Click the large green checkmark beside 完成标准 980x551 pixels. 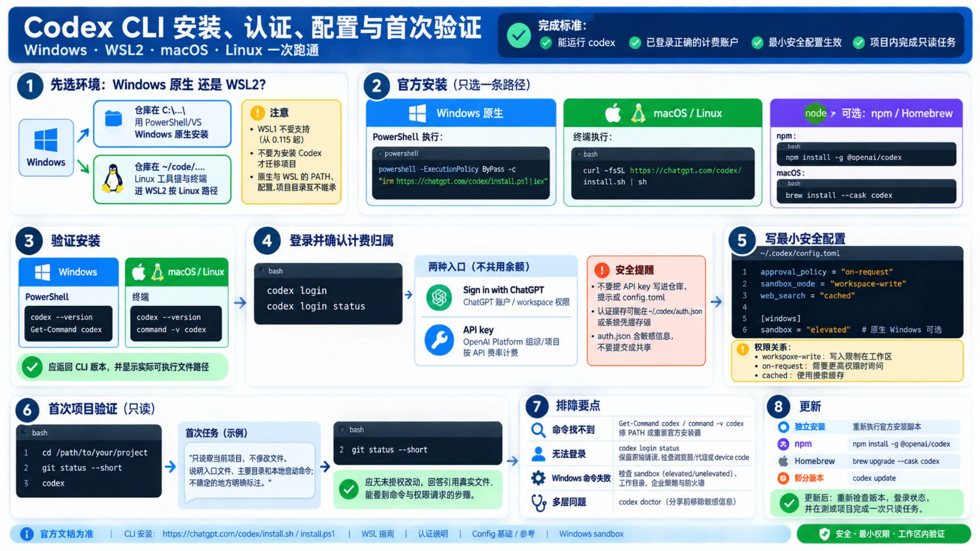coord(518,35)
